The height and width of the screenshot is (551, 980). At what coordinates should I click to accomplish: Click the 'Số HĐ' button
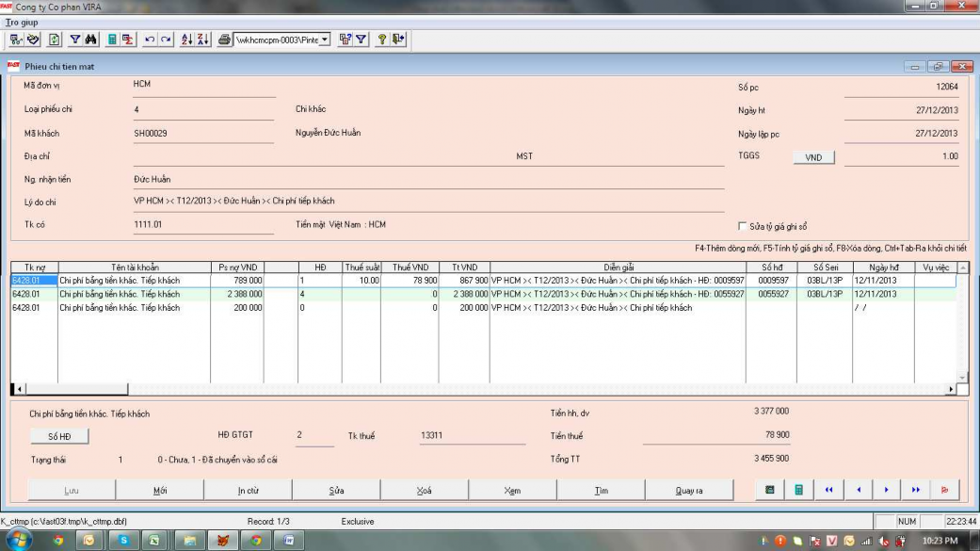(60, 436)
